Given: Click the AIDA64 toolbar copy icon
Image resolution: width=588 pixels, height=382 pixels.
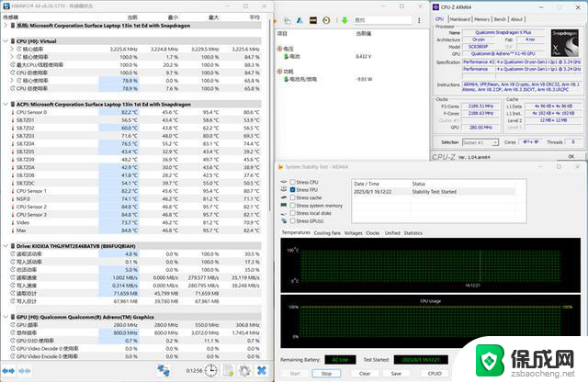Looking at the screenshot, I should [288, 20].
